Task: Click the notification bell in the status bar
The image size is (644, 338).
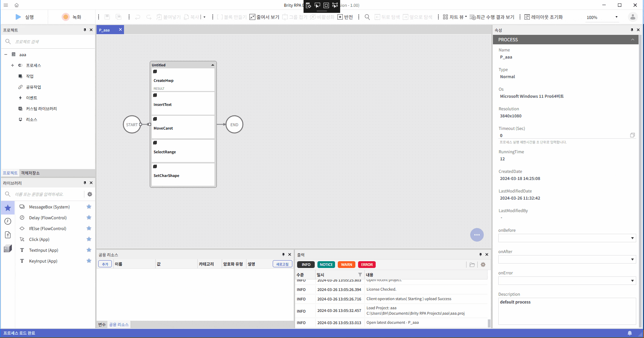Action: [630, 333]
